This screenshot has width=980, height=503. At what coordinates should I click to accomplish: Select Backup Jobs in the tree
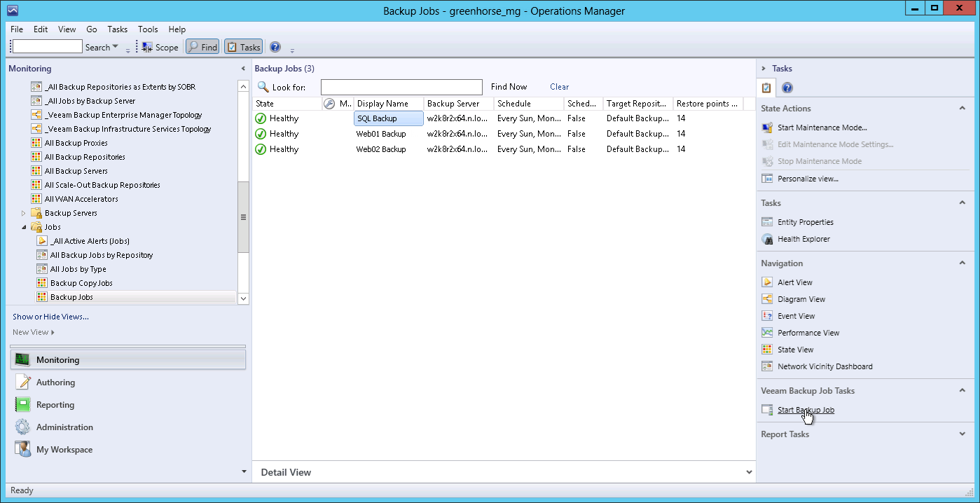coord(71,297)
